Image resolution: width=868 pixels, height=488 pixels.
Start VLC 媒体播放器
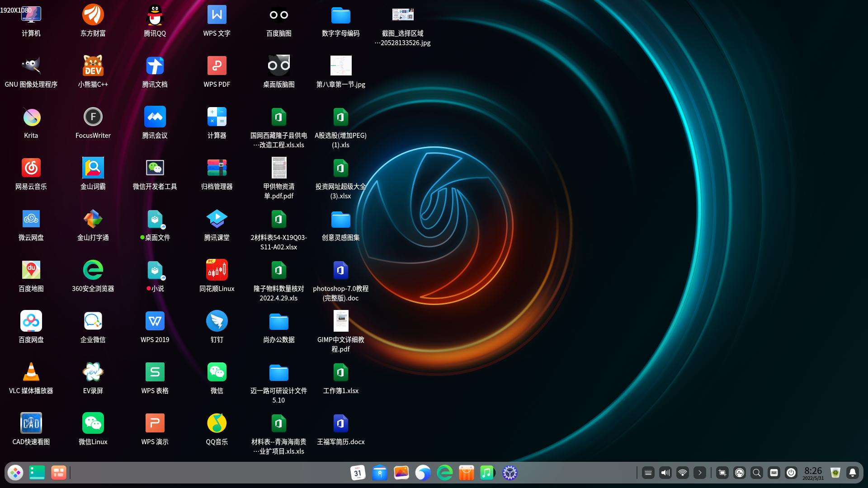click(31, 371)
